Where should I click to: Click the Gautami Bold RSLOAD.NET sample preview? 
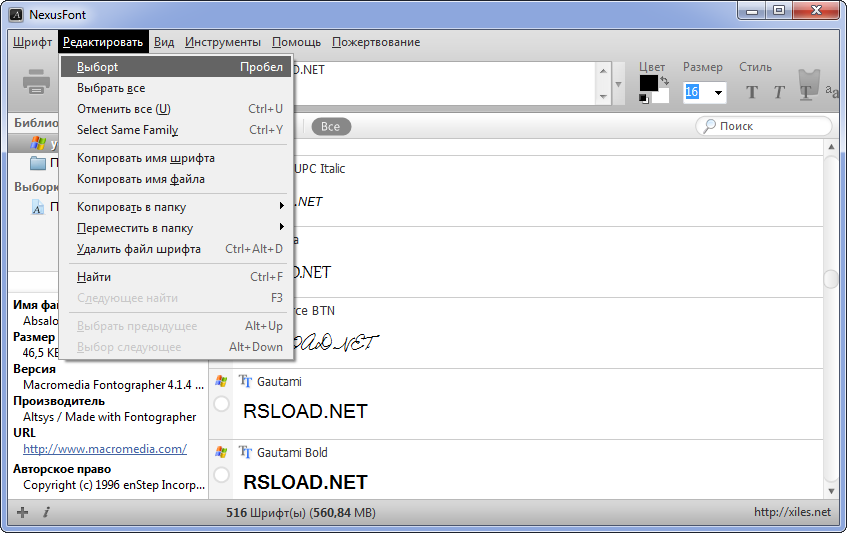[x=305, y=482]
